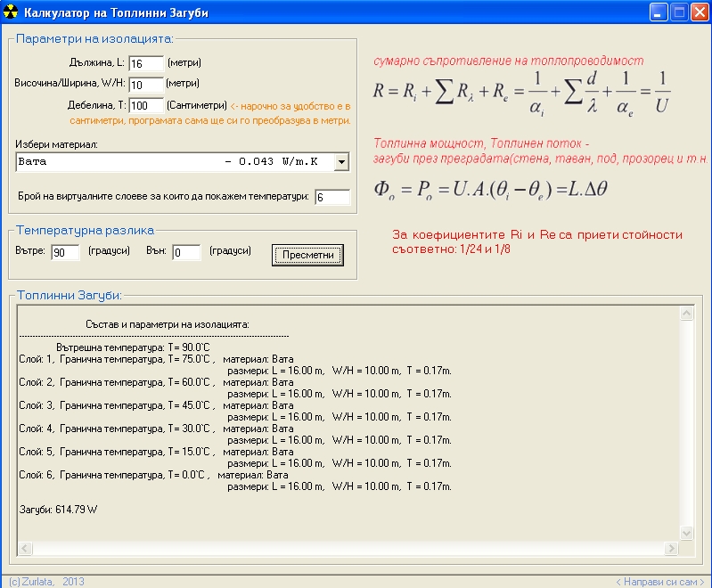
Task: Click the Дължина L input field
Action: pyautogui.click(x=145, y=63)
